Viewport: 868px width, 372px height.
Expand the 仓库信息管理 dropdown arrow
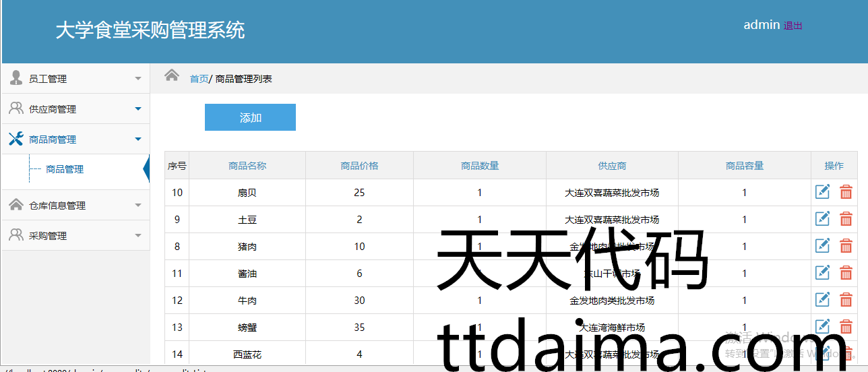[x=138, y=206]
